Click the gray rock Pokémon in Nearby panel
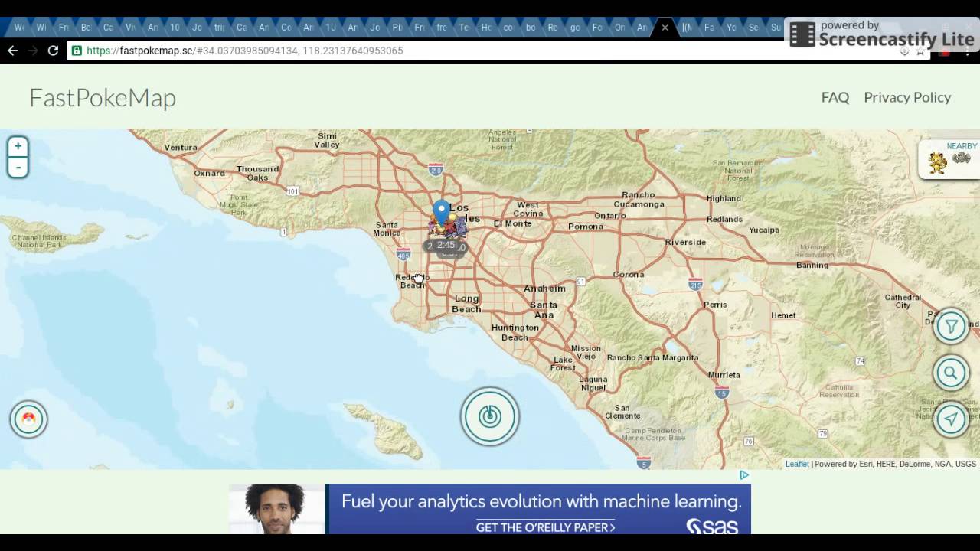This screenshot has height=551, width=980. point(962,158)
